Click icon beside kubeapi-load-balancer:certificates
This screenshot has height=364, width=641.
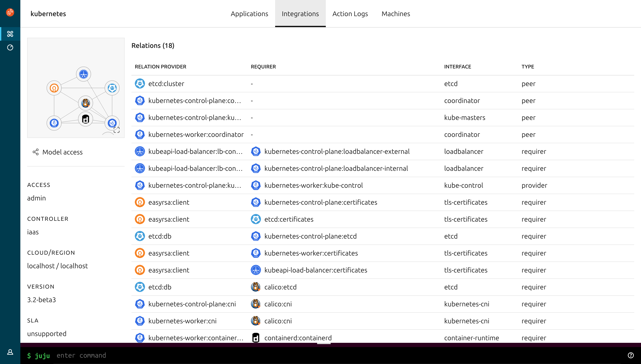pyautogui.click(x=256, y=270)
